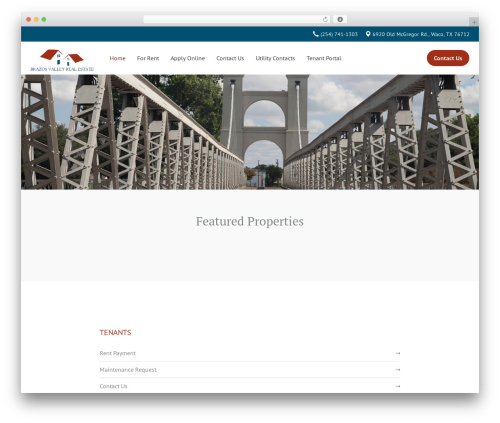Click arrow icon beside Maintenance Request
Viewport: 500px width, 423px height.
(398, 370)
